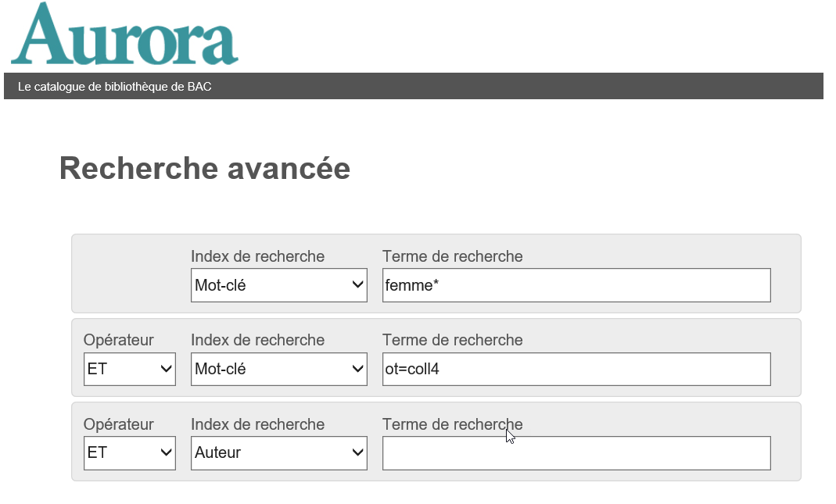Viewport: 836px width, 504px height.
Task: Click the 'Recherche avancée' heading
Action: [205, 169]
